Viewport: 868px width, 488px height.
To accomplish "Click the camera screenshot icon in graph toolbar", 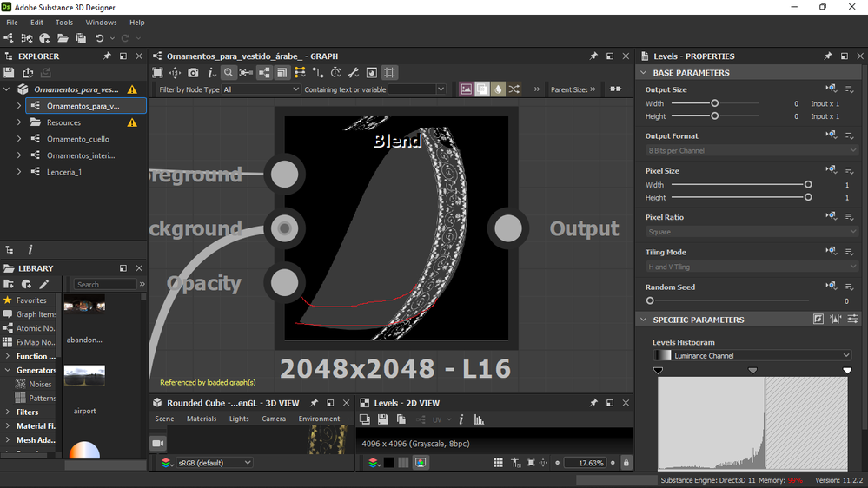I will coord(193,72).
